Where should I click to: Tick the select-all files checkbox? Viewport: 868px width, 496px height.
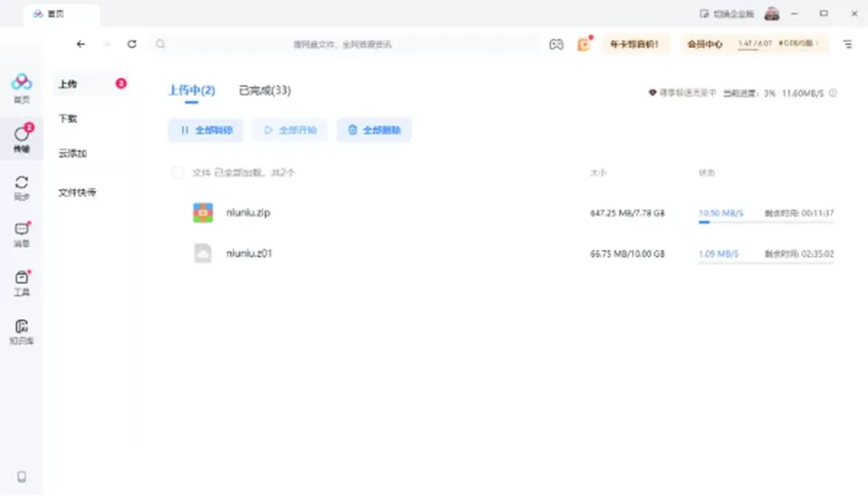point(177,173)
